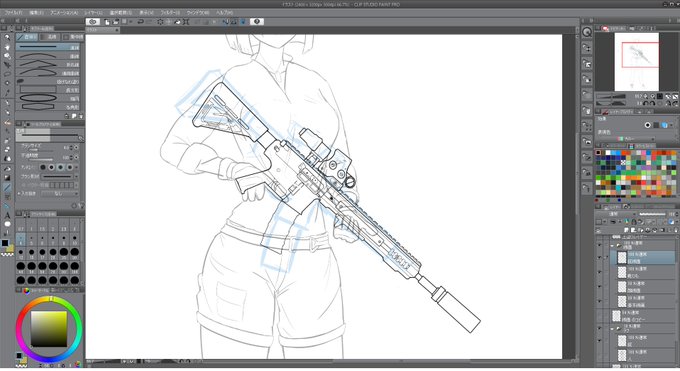Select the Gradient tool
Screen dimensions: 680x371
7,178
